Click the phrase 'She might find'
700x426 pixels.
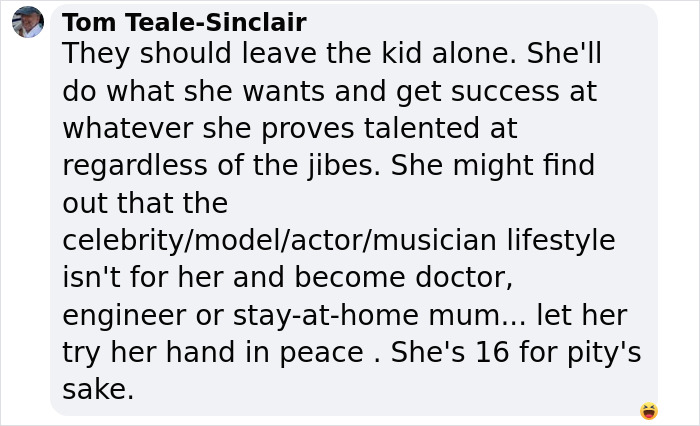click(492, 165)
